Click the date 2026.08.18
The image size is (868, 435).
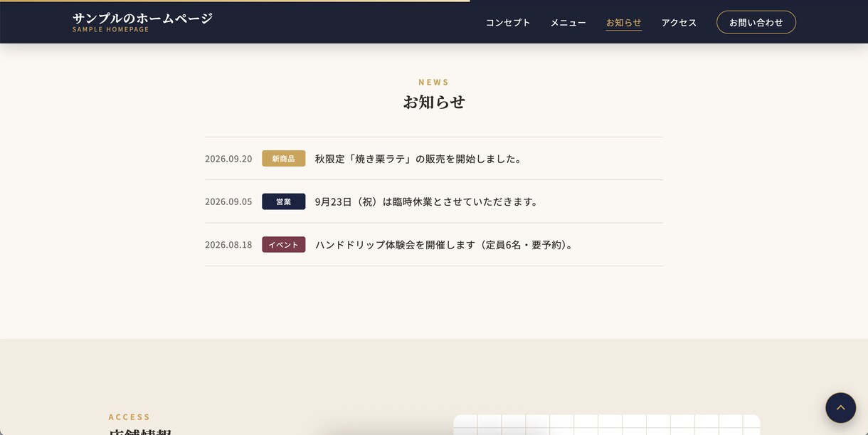tap(228, 245)
